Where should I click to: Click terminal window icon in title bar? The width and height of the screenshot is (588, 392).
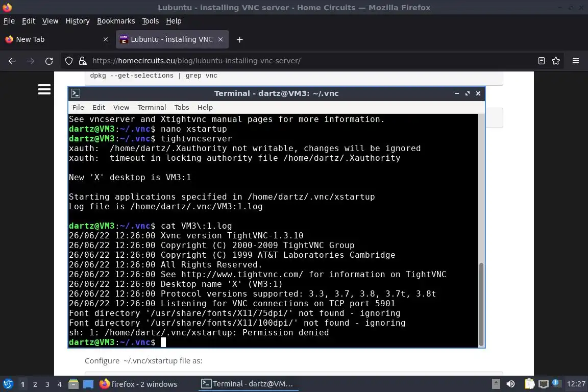(x=76, y=93)
